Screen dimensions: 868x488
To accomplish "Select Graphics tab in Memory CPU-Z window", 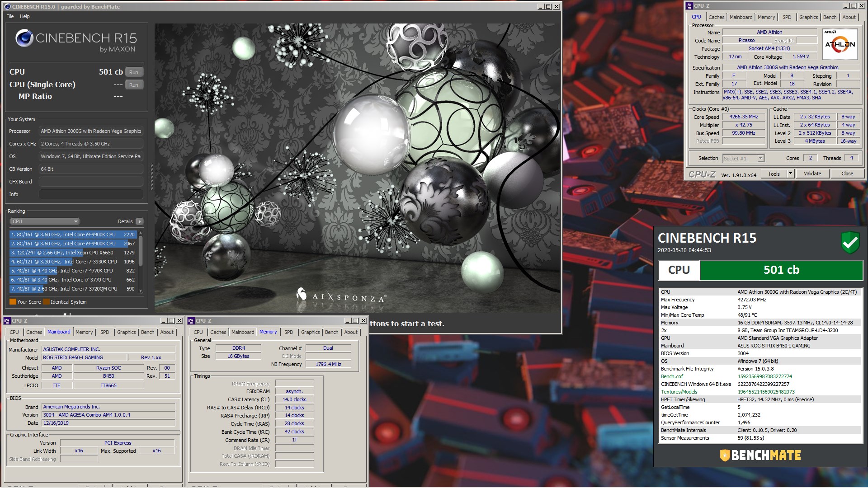I will pyautogui.click(x=310, y=332).
